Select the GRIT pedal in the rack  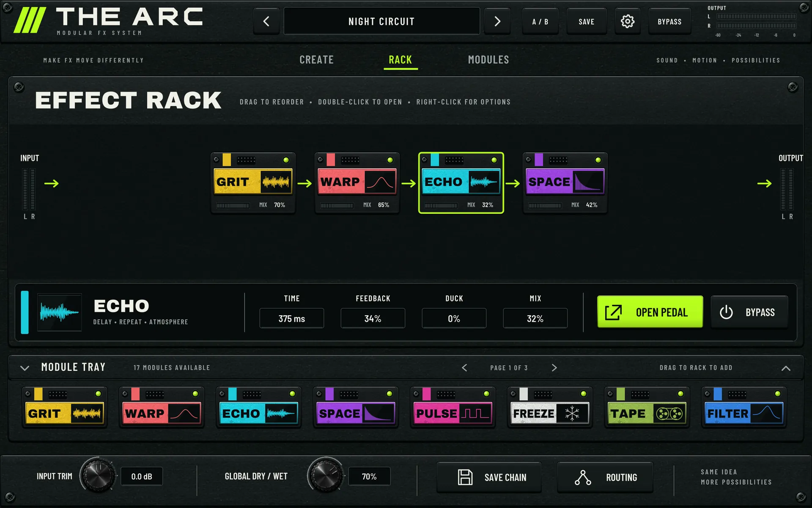(x=253, y=183)
